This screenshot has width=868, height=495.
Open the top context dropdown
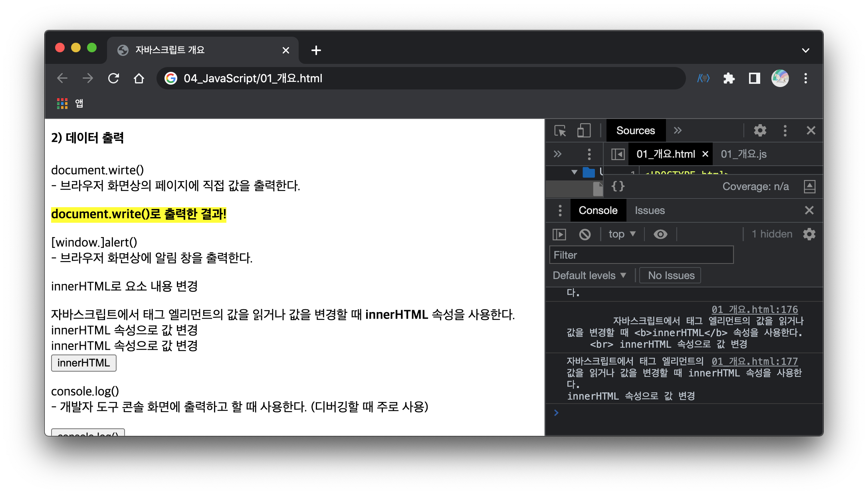coord(622,234)
